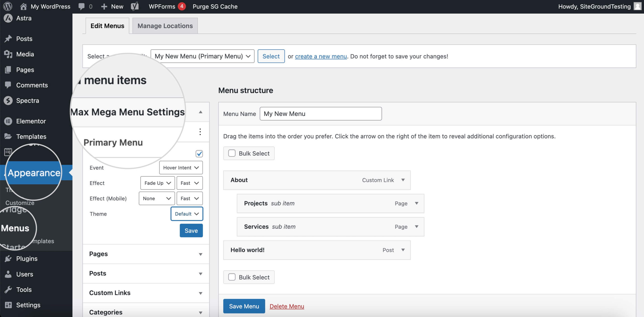Click the Posts pin icon in sidebar
This screenshot has width=644, height=317.
point(8,38)
